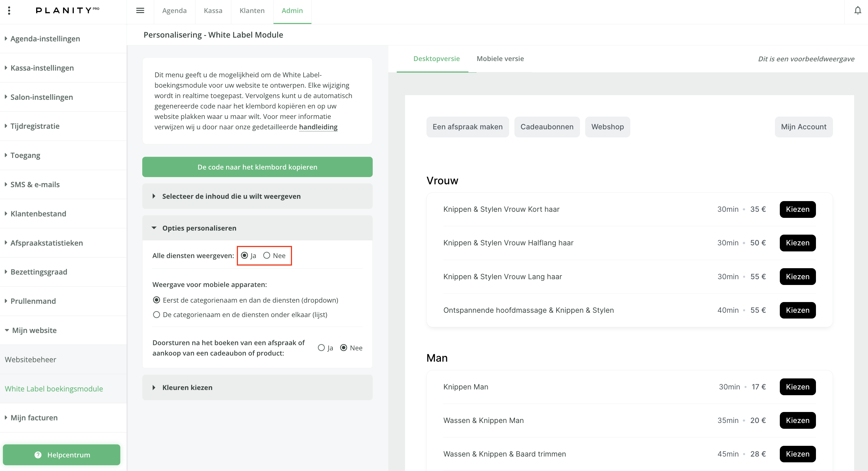
Task: Toggle the hamburger sidebar menu
Action: pyautogui.click(x=140, y=10)
